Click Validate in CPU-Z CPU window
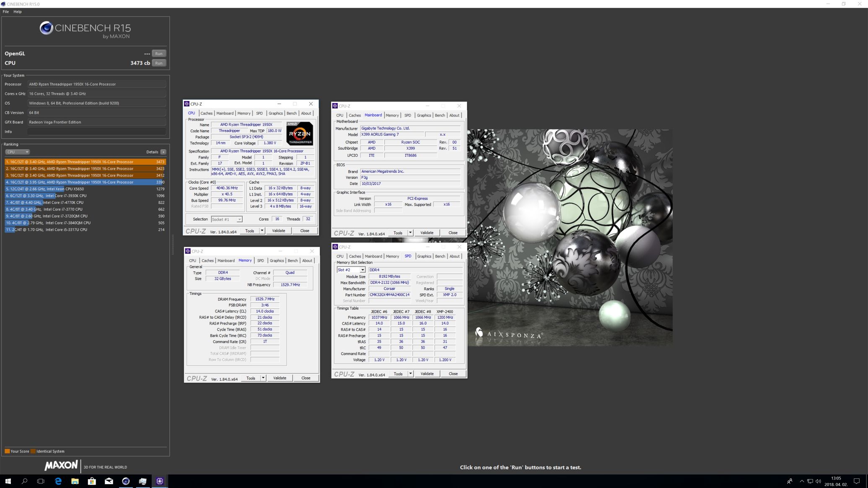 point(279,231)
